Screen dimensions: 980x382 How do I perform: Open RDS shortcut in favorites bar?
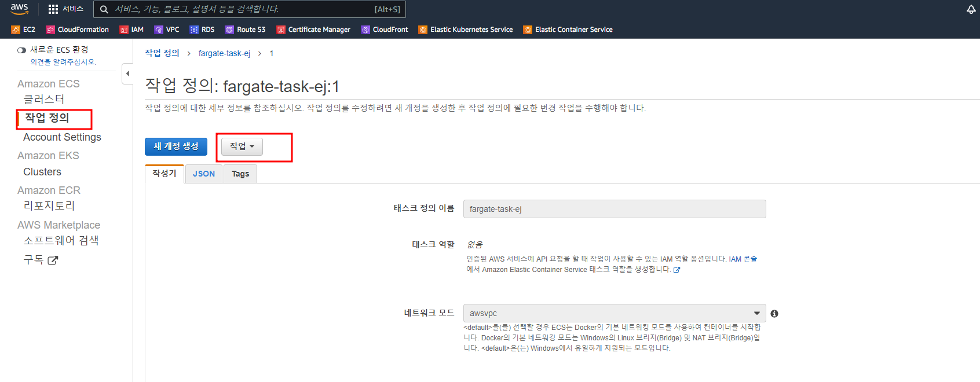pyautogui.click(x=202, y=30)
